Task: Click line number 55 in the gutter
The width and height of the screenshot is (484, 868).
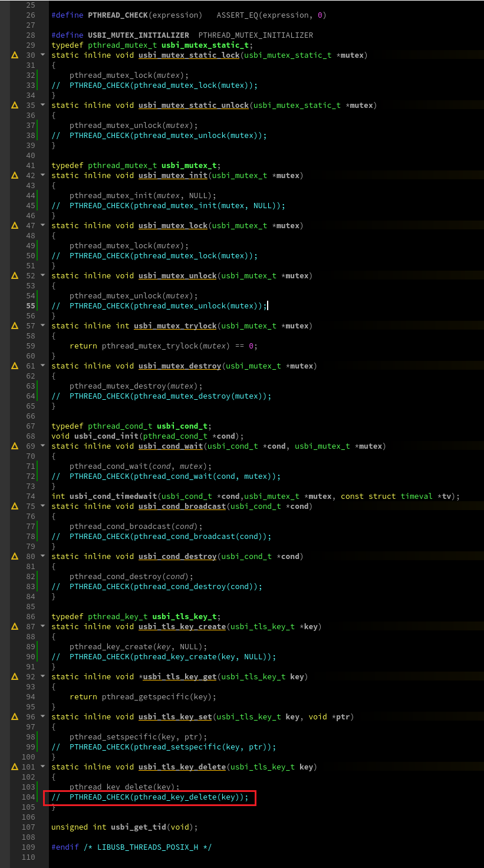Action: (31, 306)
